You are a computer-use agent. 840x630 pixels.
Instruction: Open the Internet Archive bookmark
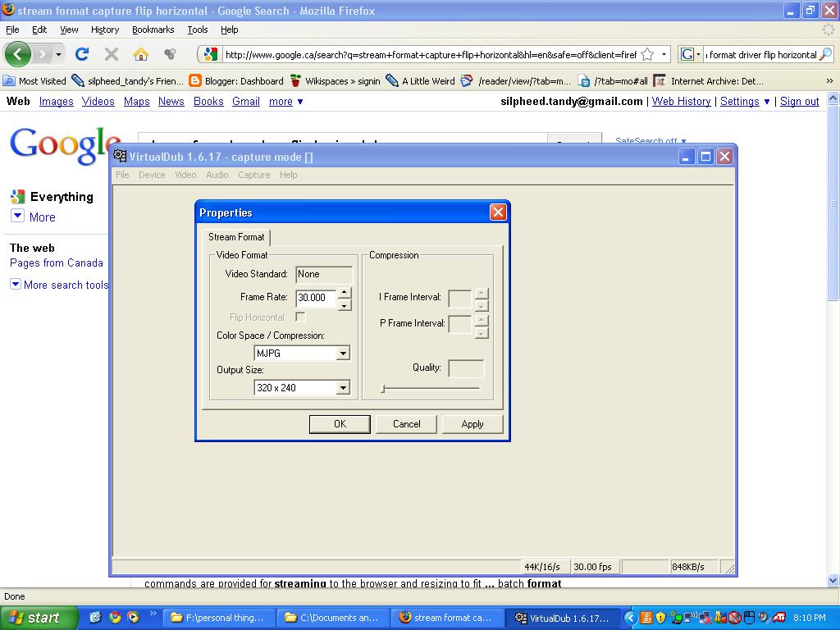point(709,81)
